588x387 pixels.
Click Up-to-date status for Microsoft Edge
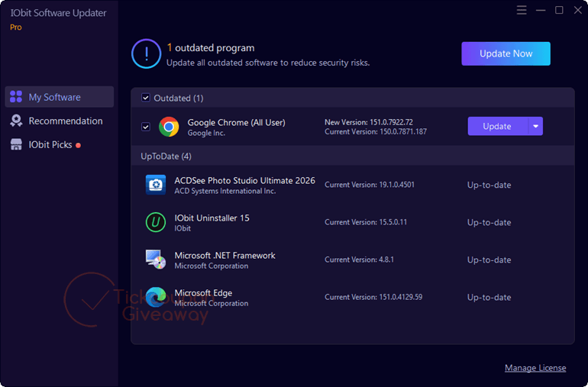tap(489, 298)
